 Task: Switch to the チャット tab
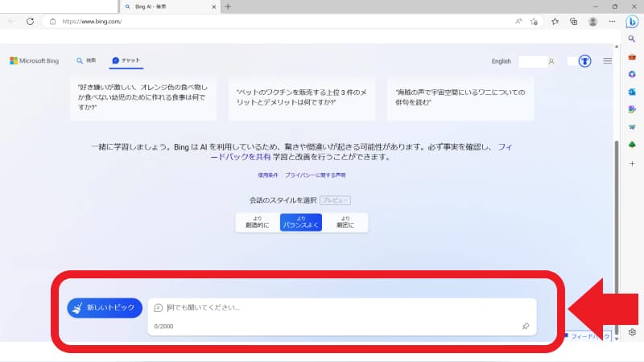126,61
